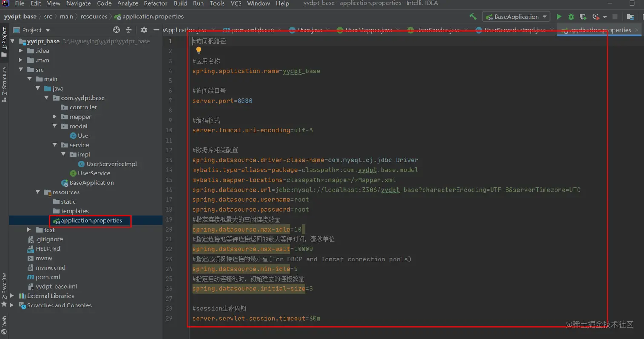Select HELP.md in project tree
This screenshot has width=644, height=339.
tap(48, 249)
